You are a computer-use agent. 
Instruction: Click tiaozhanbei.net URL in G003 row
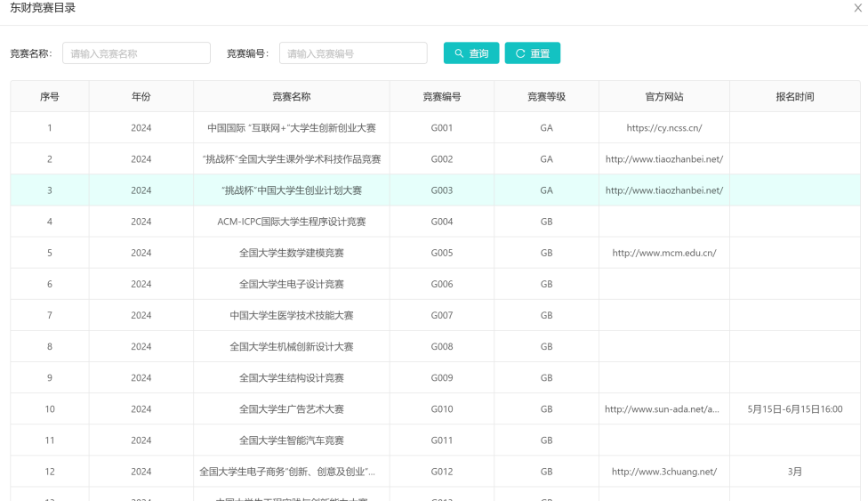(x=664, y=190)
